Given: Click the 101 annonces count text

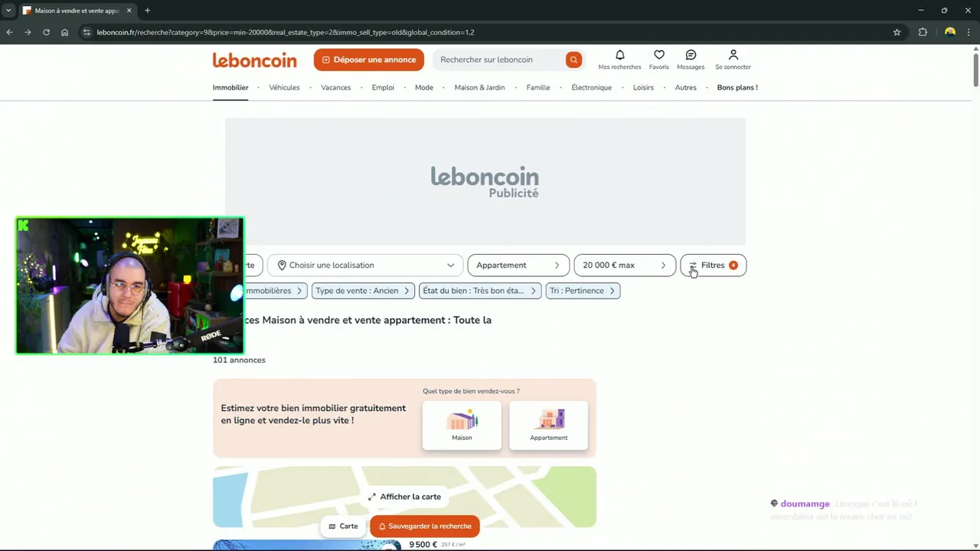Looking at the screenshot, I should click(x=239, y=360).
